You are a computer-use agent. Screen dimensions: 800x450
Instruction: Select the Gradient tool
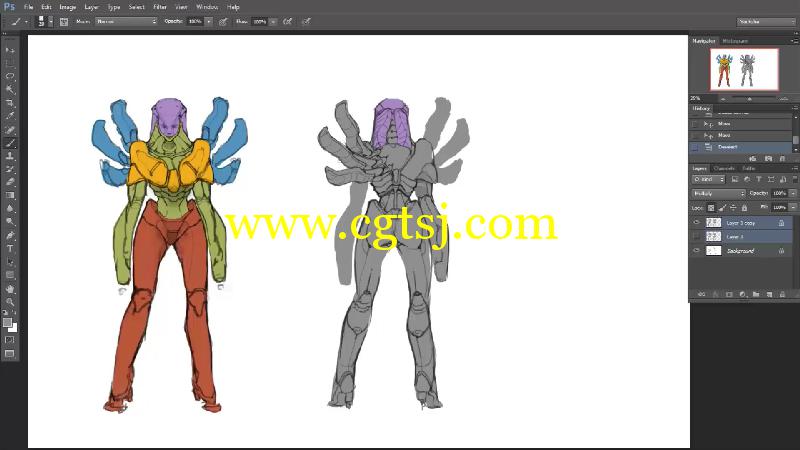tap(10, 195)
